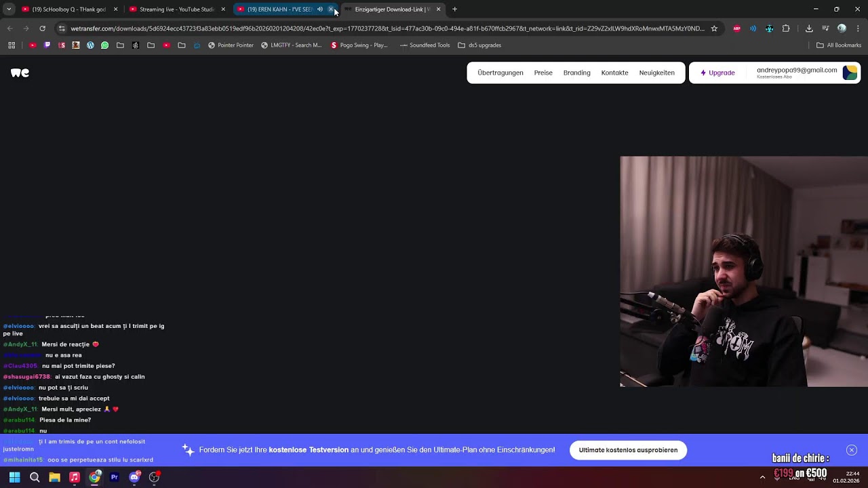Open the browser Downloads icon

click(x=809, y=28)
